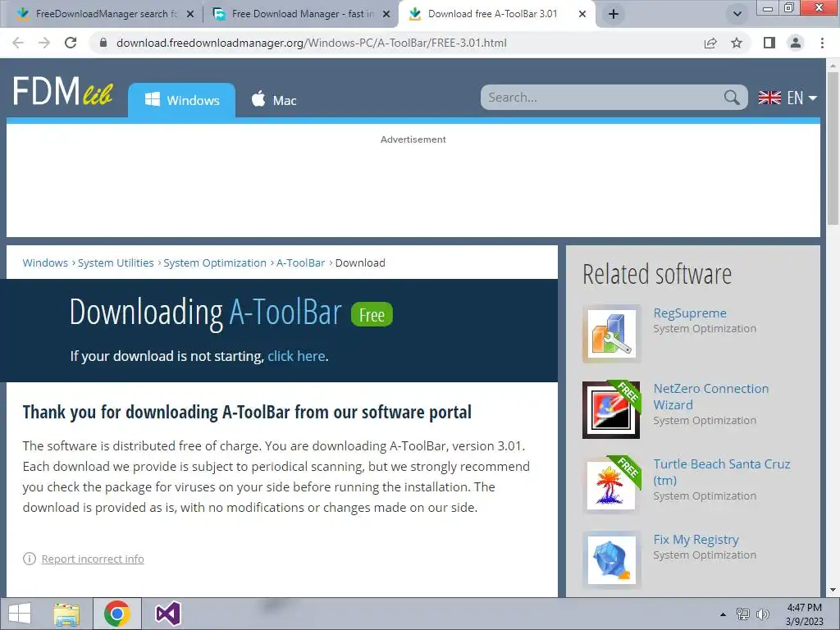Click the Report incorrect info link
840x630 pixels.
pyautogui.click(x=93, y=559)
